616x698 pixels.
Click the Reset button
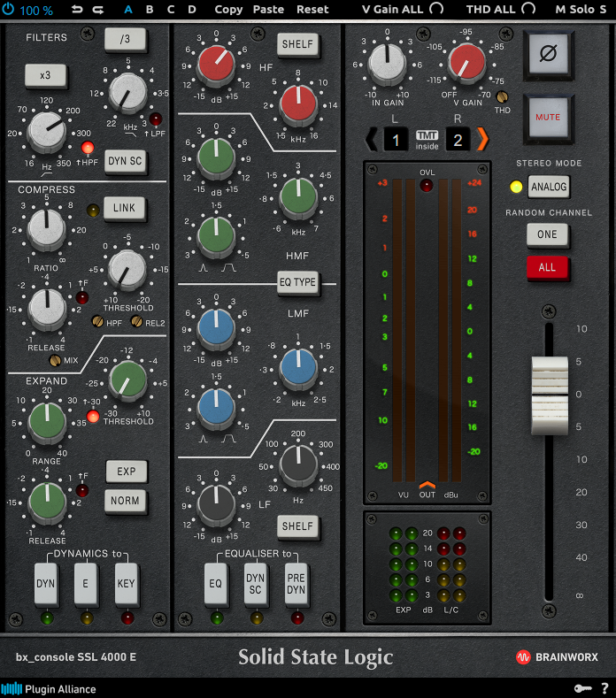312,10
